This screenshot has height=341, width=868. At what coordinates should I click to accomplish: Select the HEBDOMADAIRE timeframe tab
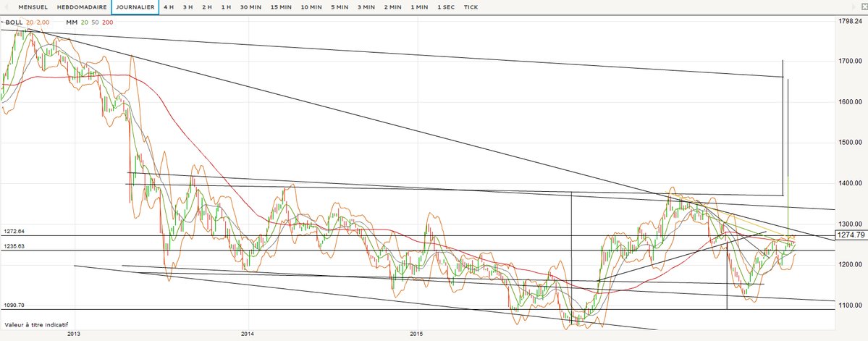[x=82, y=7]
